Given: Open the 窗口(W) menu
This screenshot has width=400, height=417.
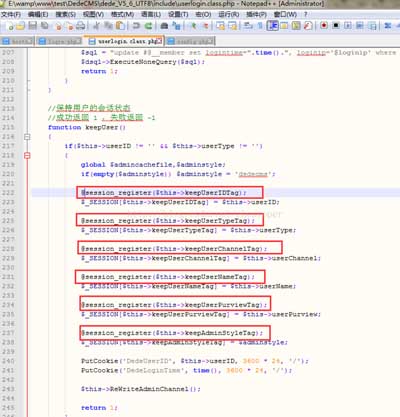Looking at the screenshot, I should click(285, 14).
